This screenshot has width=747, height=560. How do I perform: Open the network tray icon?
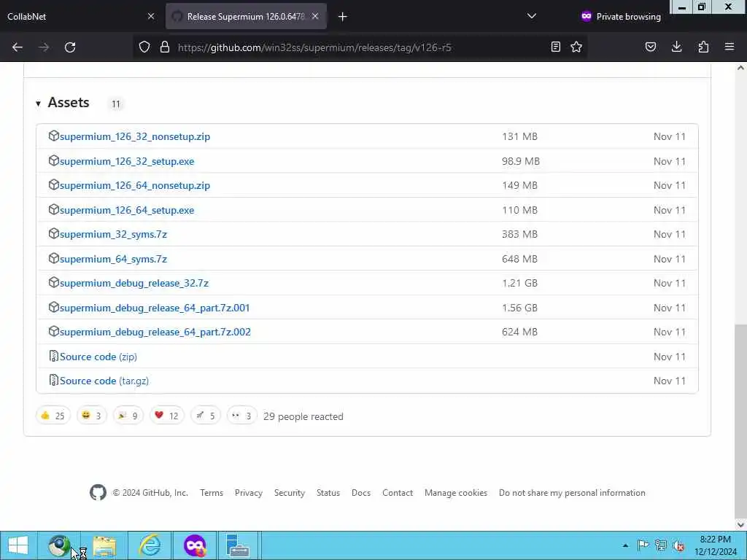pyautogui.click(x=661, y=545)
